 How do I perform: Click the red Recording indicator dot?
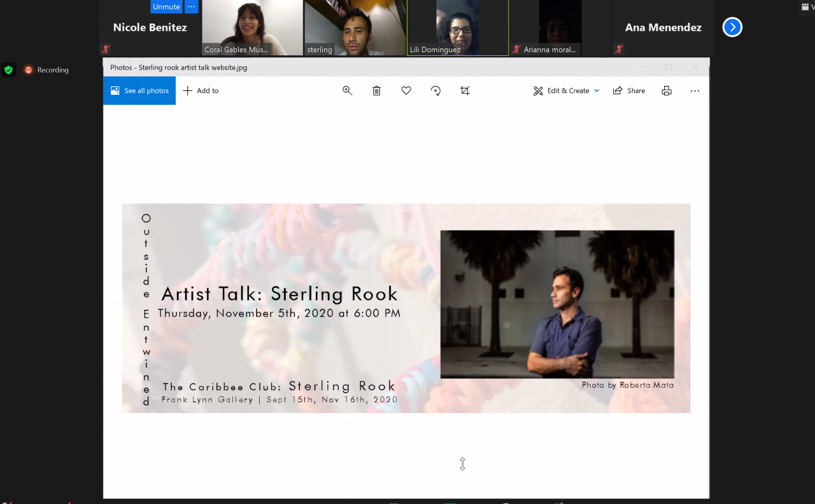tap(28, 70)
